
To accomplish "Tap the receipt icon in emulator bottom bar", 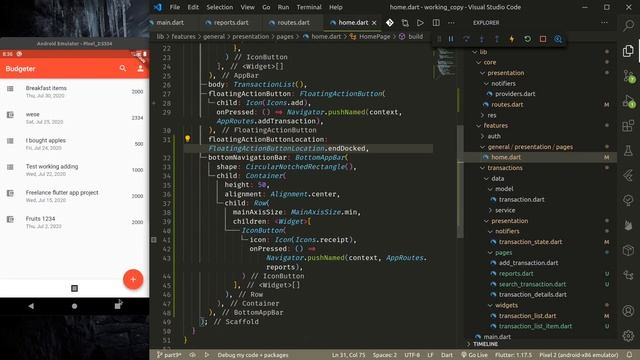I will pyautogui.click(x=74, y=289).
